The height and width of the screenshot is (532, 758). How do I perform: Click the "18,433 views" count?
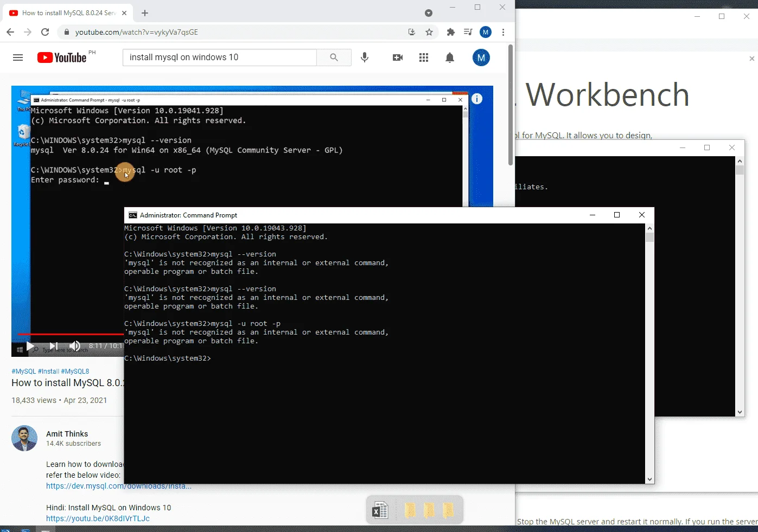[34, 400]
